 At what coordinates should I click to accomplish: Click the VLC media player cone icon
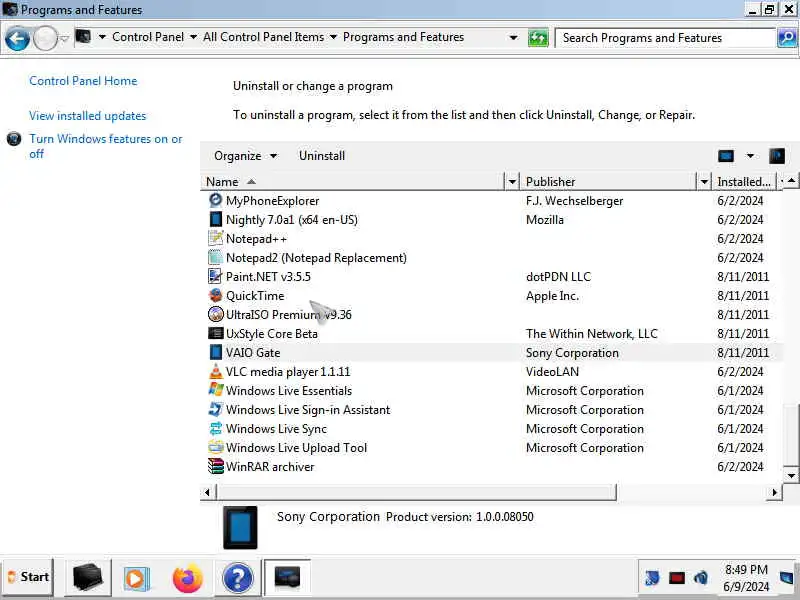[x=215, y=371]
